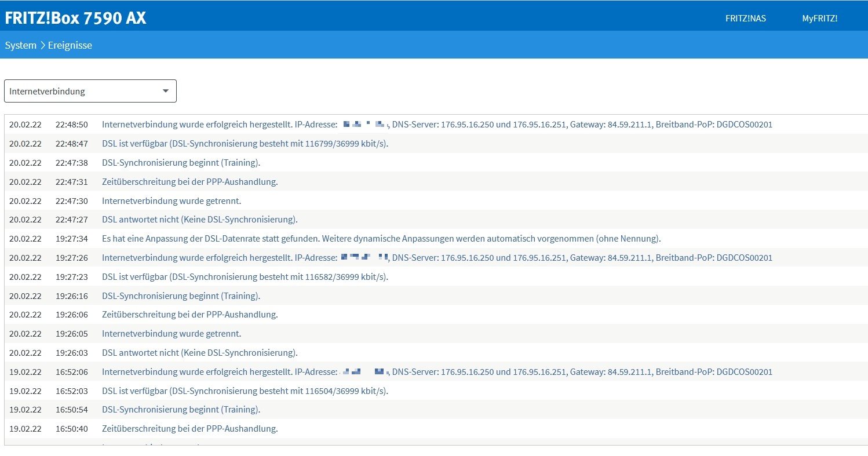Select the Anpassung der DSL-Datenrate message
Image resolution: width=868 pixels, height=456 pixels.
pyautogui.click(x=381, y=239)
